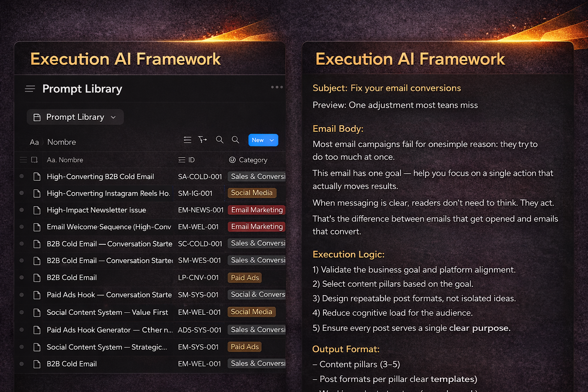Click the list layout icon in toolbar
The image size is (588, 392).
187,140
